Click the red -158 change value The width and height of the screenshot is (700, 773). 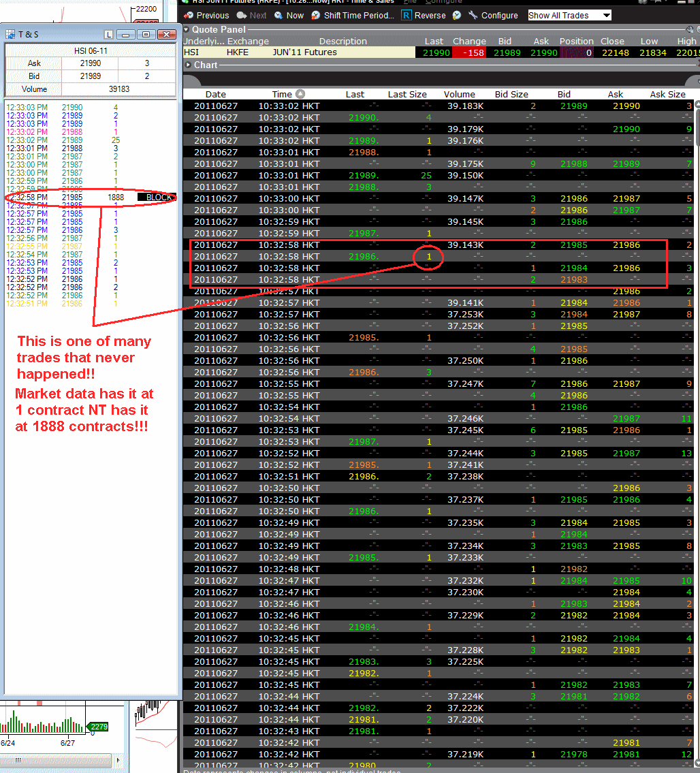[x=469, y=52]
